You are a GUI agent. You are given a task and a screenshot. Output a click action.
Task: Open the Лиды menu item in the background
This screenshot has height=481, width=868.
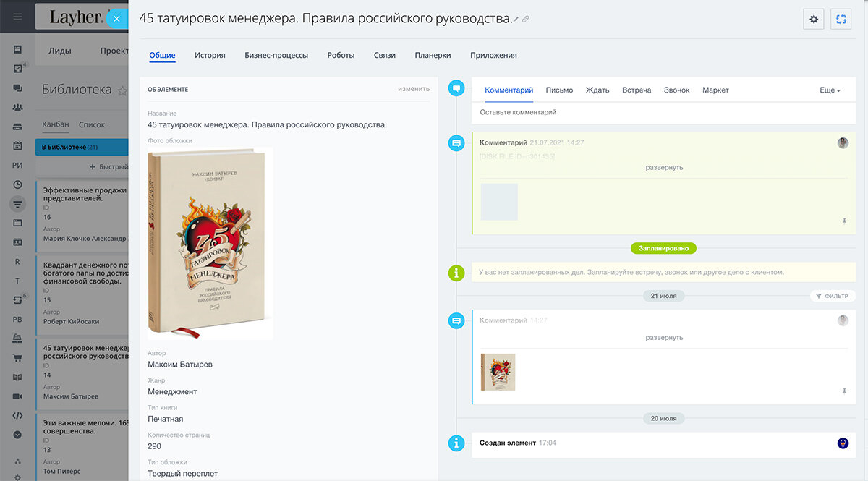pos(60,51)
